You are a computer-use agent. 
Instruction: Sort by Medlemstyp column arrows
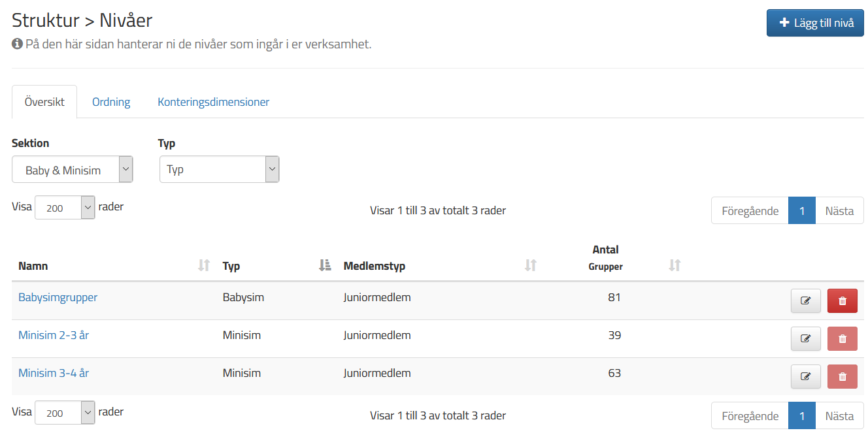pyautogui.click(x=531, y=265)
